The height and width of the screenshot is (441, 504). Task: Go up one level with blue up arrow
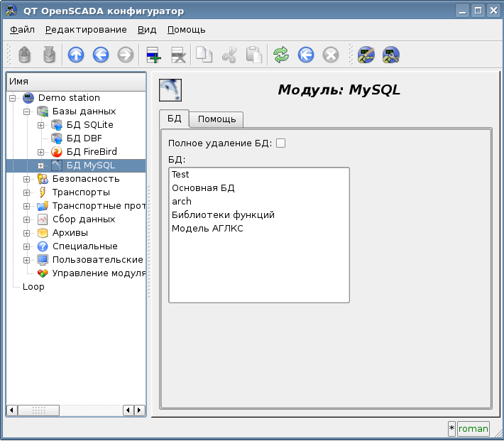[x=76, y=55]
